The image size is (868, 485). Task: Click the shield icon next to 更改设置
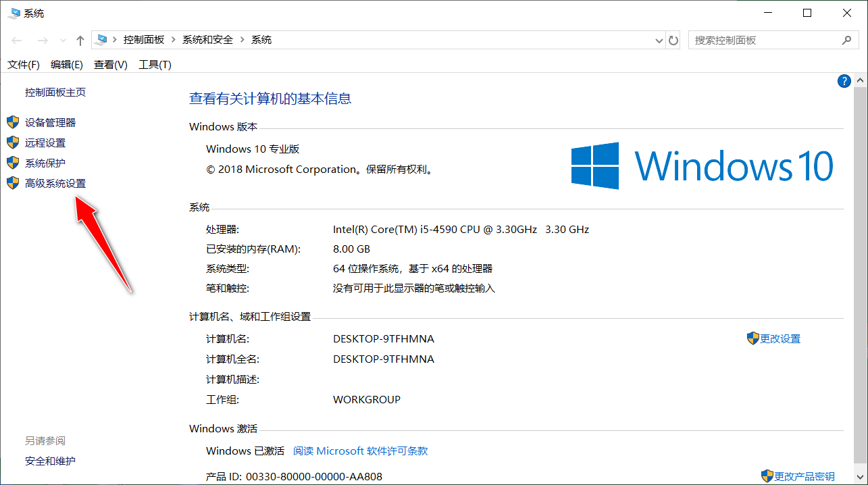tap(753, 338)
